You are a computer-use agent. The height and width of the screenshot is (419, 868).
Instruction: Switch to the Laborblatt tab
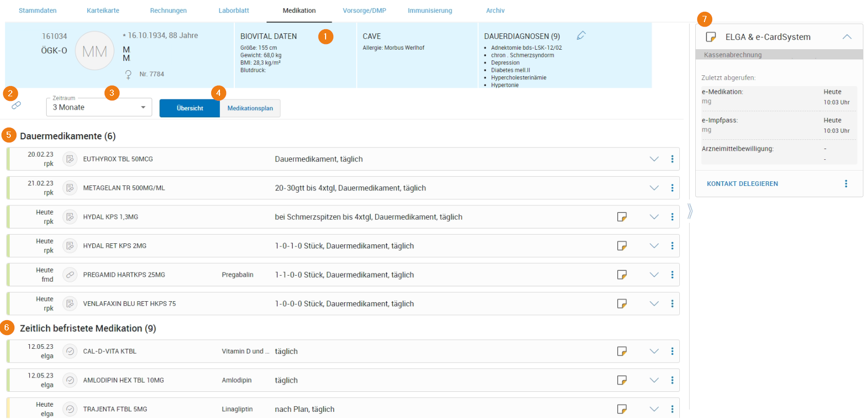tap(233, 11)
